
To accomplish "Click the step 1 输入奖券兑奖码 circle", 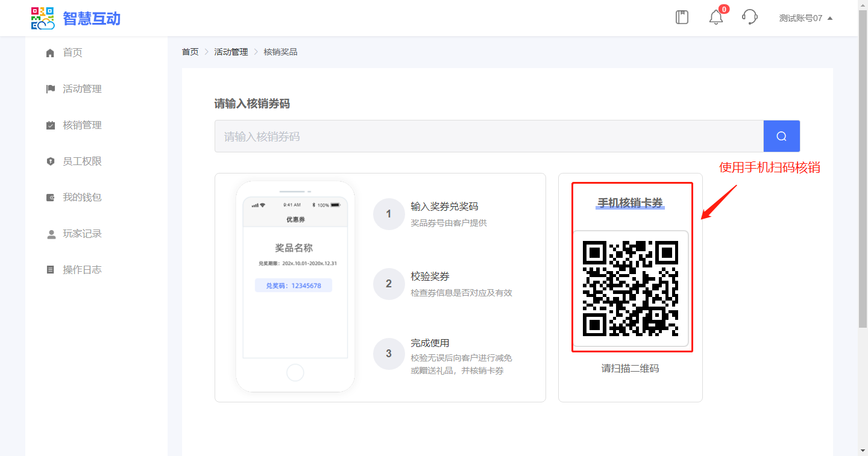I will 388,214.
